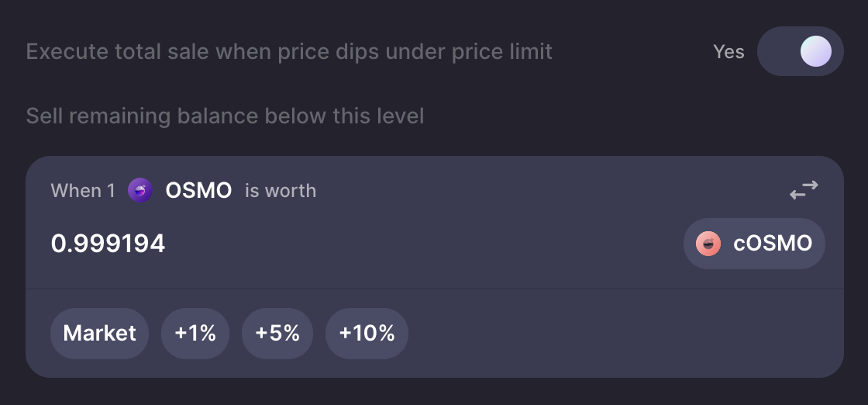Click "Execute total sale when price dips" text
Screen dimensions: 868x405
click(x=202, y=52)
